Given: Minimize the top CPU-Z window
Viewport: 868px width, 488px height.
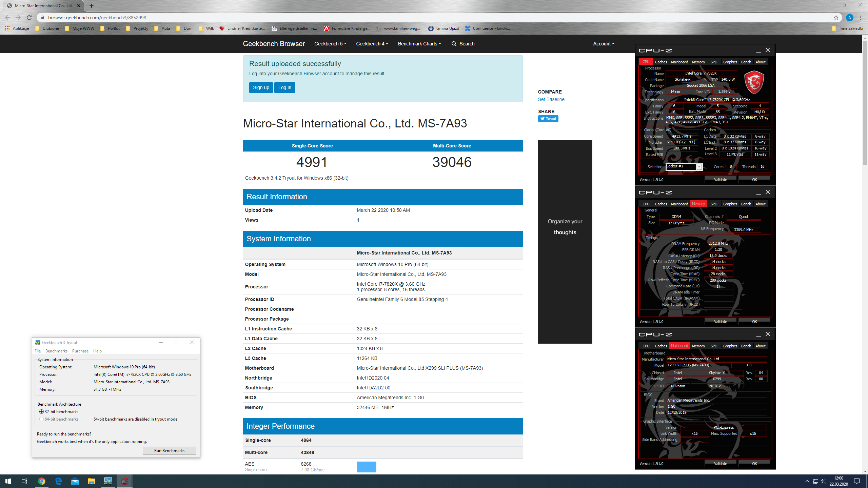Looking at the screenshot, I should (758, 50).
